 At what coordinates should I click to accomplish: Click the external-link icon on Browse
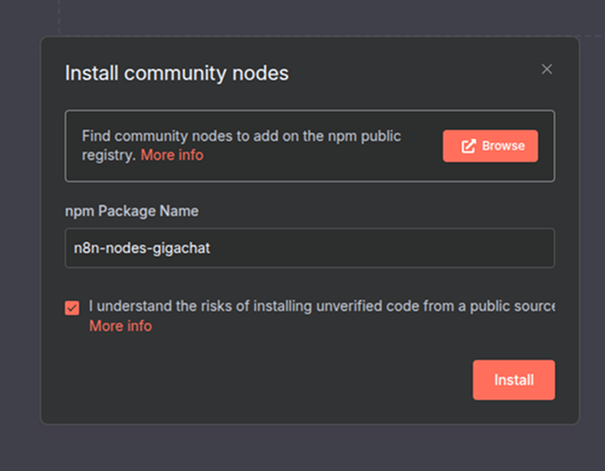coord(468,146)
